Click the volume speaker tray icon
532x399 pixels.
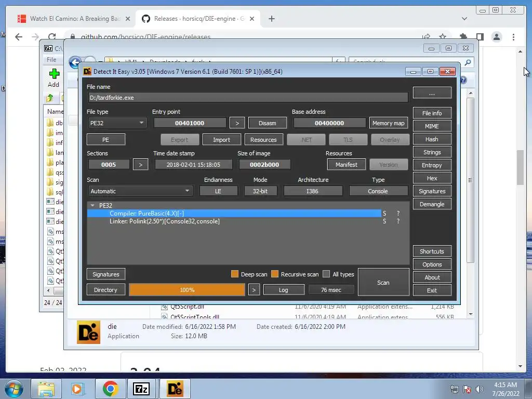[479, 389]
